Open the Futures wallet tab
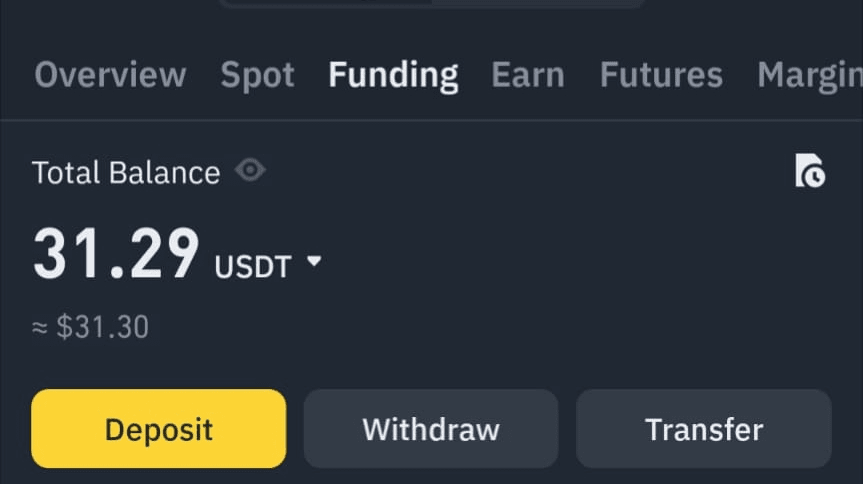 coord(661,74)
